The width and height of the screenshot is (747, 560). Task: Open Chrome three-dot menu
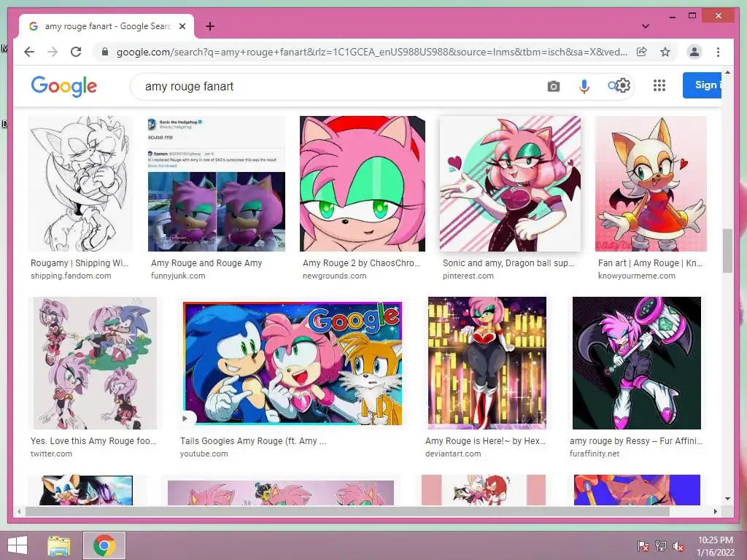[x=718, y=52]
